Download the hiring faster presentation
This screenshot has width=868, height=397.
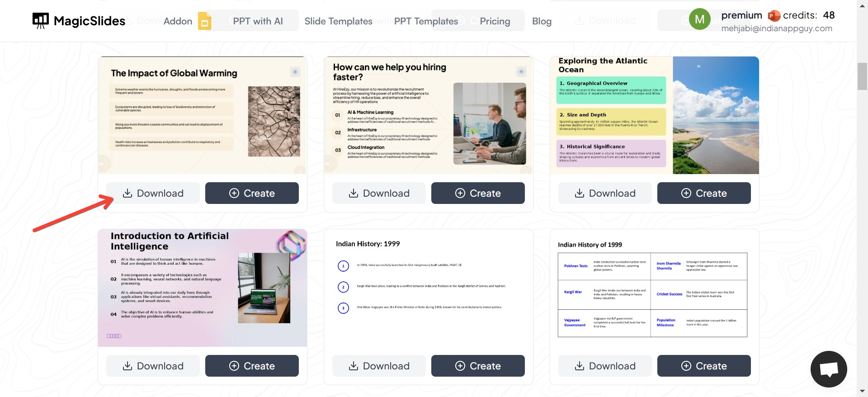pos(379,193)
